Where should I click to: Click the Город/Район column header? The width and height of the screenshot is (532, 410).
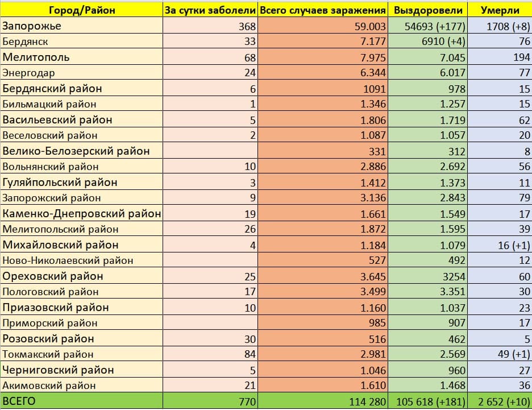81,10
